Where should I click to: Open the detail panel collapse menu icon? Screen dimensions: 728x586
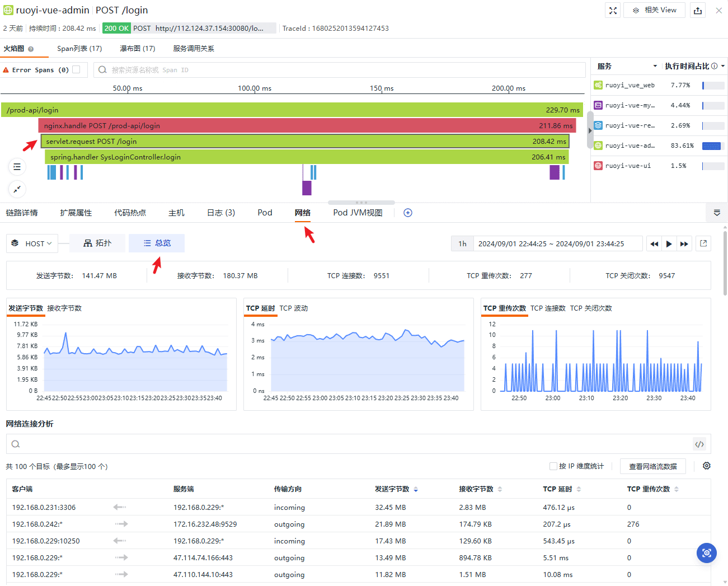point(717,213)
